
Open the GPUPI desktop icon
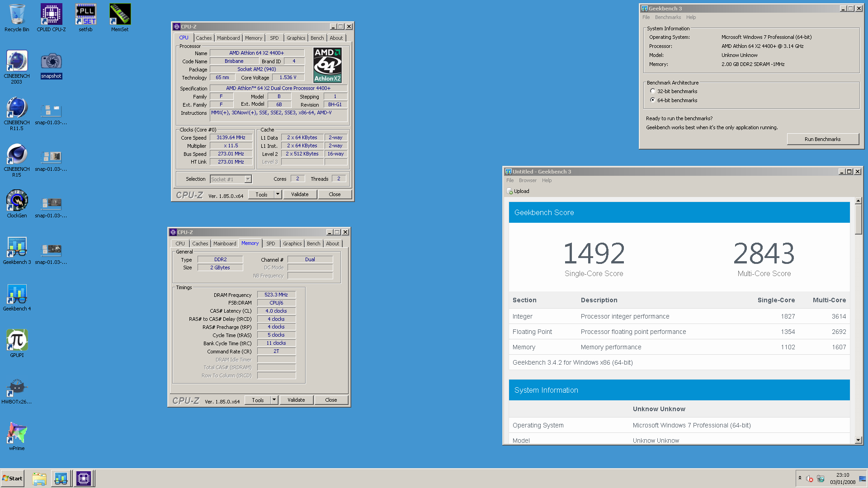point(17,343)
